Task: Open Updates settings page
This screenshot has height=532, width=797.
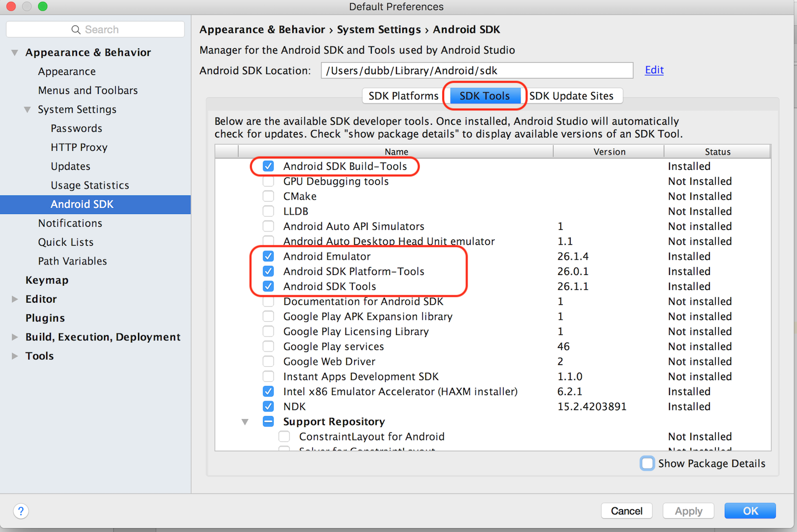Action: [71, 166]
